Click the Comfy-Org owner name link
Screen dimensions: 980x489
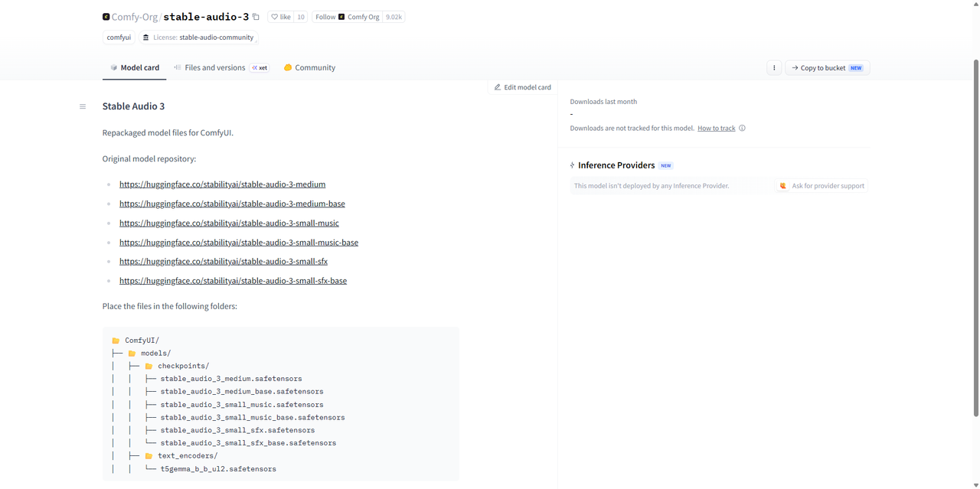coord(135,17)
